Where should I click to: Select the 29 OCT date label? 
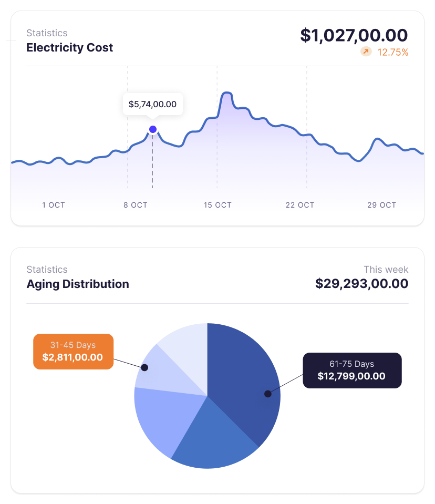381,205
